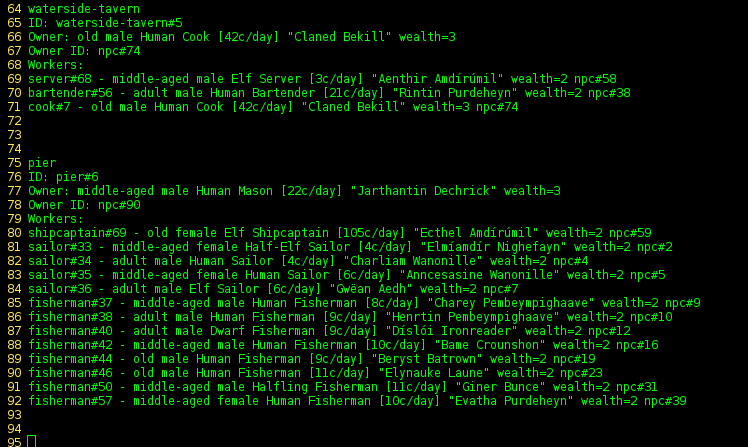Click the cursor block on line 95
Image resolution: width=748 pixels, height=447 pixels.
[x=32, y=441]
